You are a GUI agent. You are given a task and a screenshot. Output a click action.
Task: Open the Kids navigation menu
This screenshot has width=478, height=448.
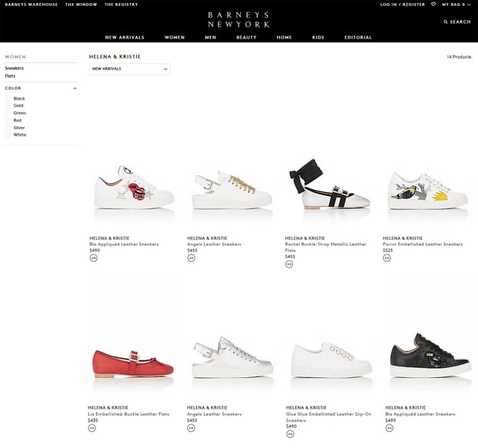(318, 37)
